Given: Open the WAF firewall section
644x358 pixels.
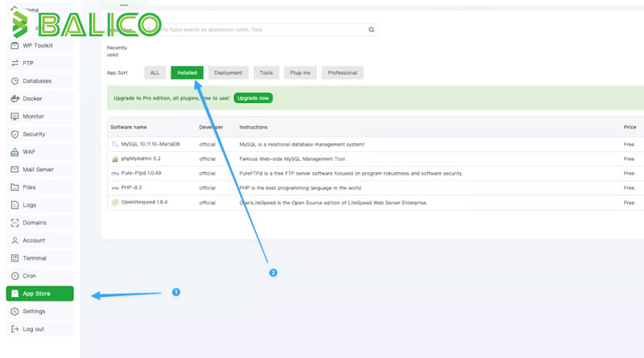Looking at the screenshot, I should (x=39, y=152).
